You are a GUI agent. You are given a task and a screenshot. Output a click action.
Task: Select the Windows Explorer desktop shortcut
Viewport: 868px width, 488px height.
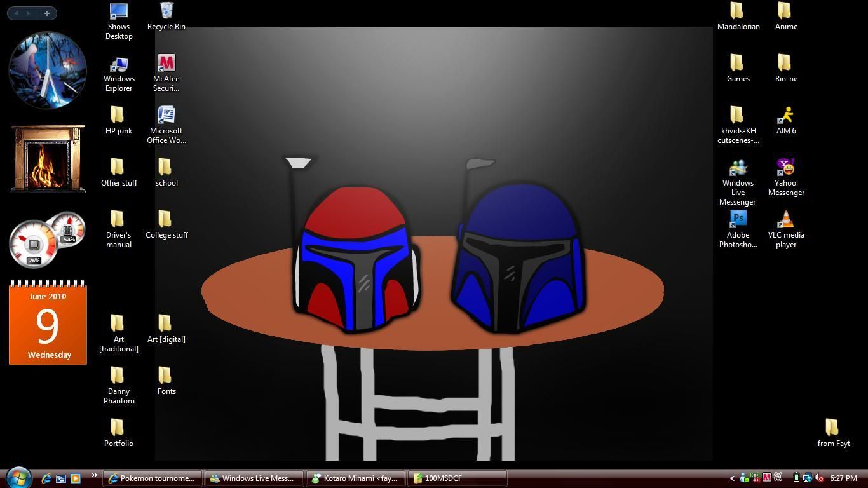[x=119, y=74]
